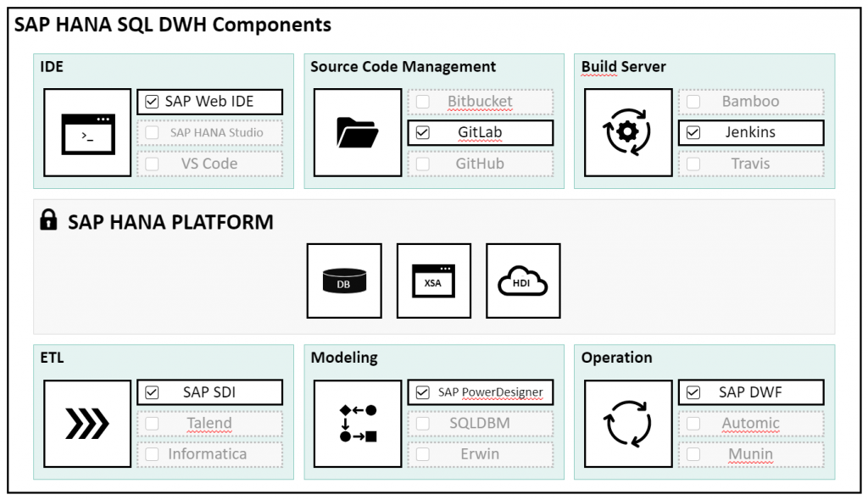Viewport: 868px width, 500px height.
Task: Check the Travis checkbox
Action: 693,164
